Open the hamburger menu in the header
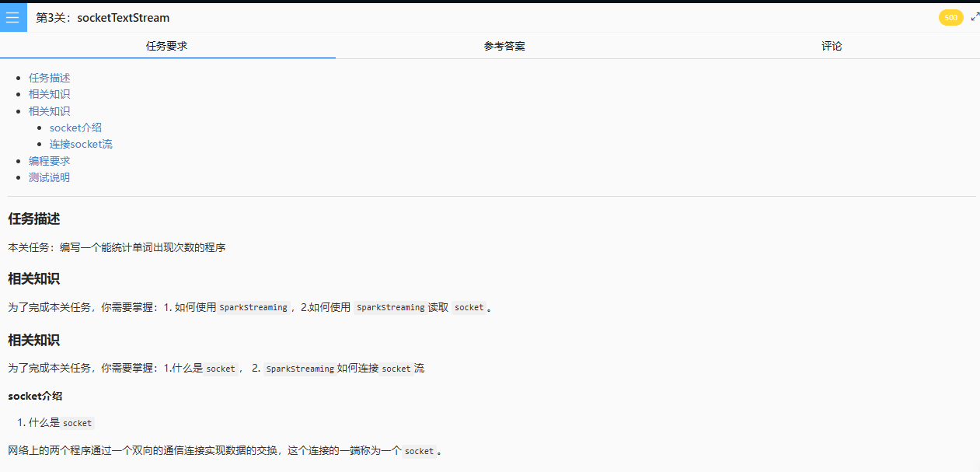This screenshot has height=472, width=980. [x=12, y=17]
